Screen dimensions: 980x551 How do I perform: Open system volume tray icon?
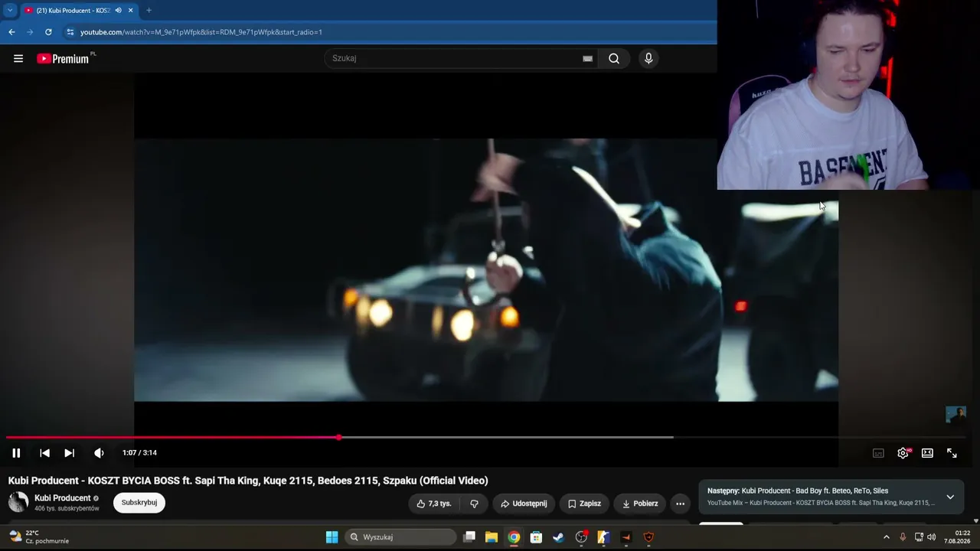[x=931, y=537]
